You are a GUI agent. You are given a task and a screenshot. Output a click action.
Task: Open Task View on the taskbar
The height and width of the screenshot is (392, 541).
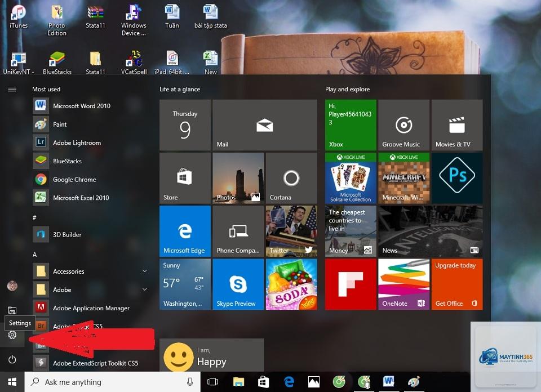pos(212,382)
